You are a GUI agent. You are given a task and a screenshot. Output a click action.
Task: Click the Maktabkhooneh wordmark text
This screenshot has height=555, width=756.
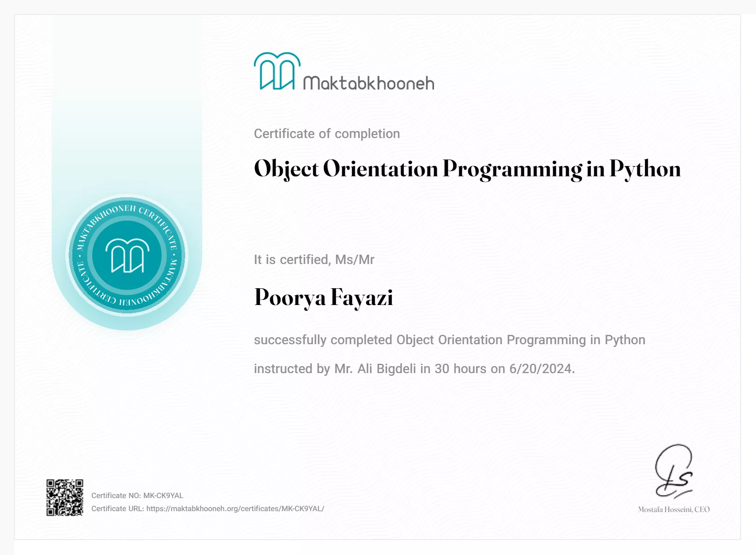click(368, 83)
